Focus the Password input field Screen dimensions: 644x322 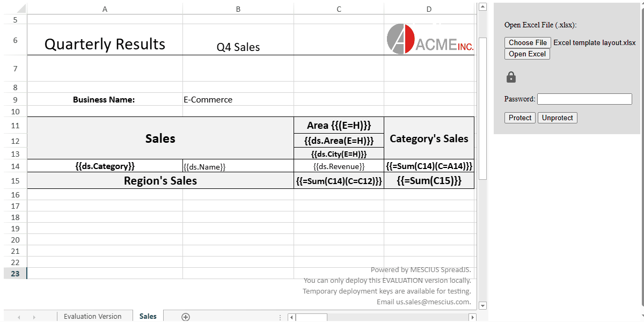[x=584, y=99]
